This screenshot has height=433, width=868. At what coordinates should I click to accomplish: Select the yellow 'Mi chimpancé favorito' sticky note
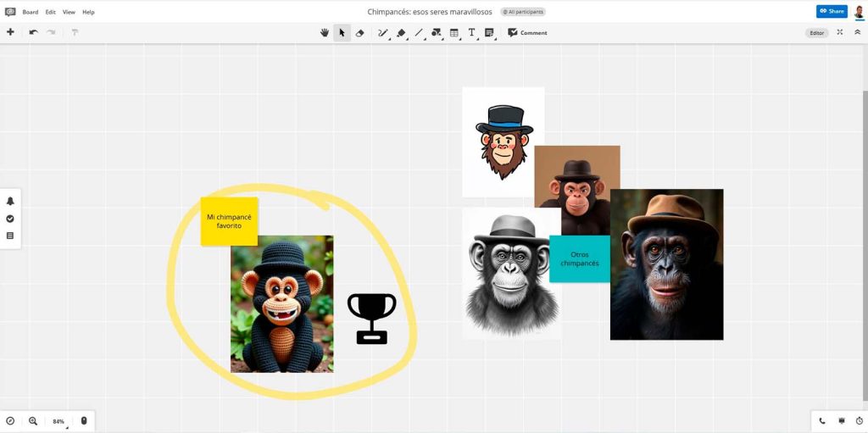pos(229,221)
